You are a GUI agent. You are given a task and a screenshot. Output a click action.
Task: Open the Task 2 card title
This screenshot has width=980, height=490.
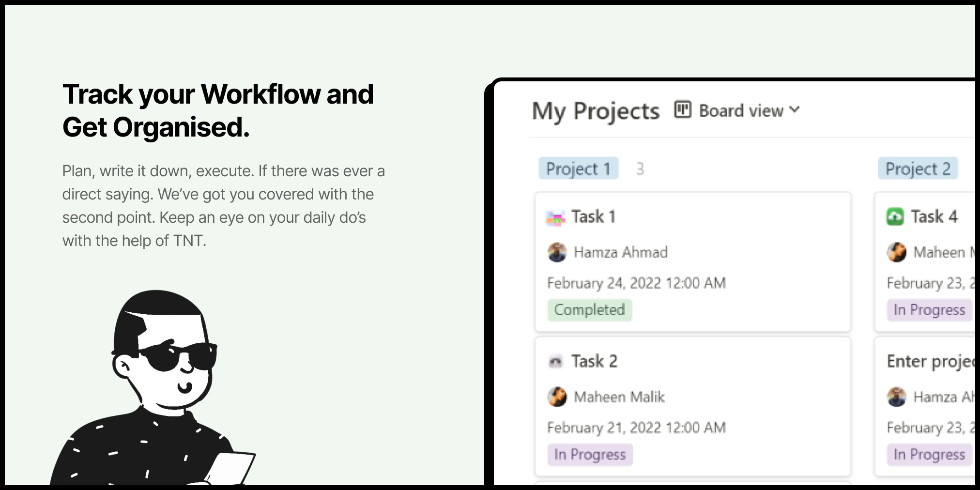point(595,361)
